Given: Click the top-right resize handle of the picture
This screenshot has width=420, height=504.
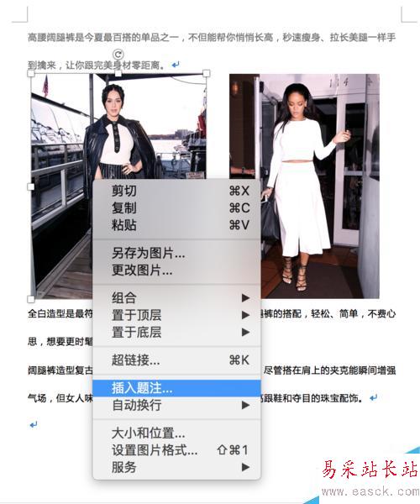Looking at the screenshot, I should [207, 74].
